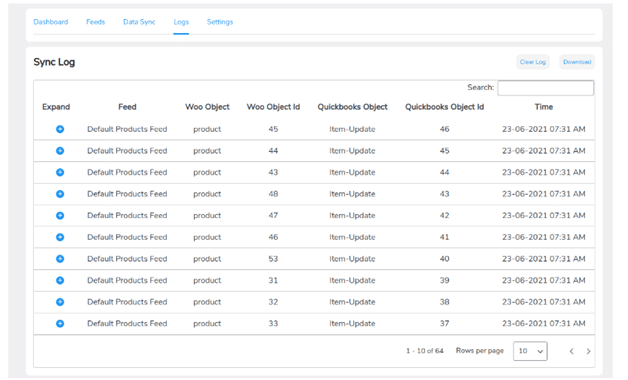Go to the next page arrow
This screenshot has height=380, width=628.
point(588,351)
